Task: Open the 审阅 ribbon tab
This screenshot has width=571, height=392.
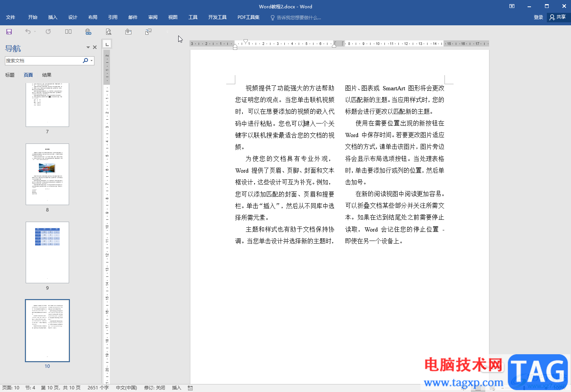Action: click(153, 17)
